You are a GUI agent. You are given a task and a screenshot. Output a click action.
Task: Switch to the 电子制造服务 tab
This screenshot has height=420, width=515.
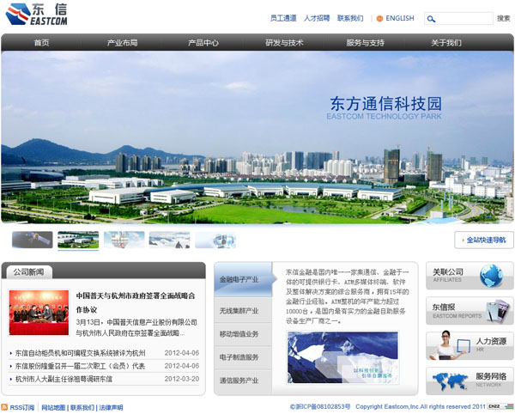(239, 356)
